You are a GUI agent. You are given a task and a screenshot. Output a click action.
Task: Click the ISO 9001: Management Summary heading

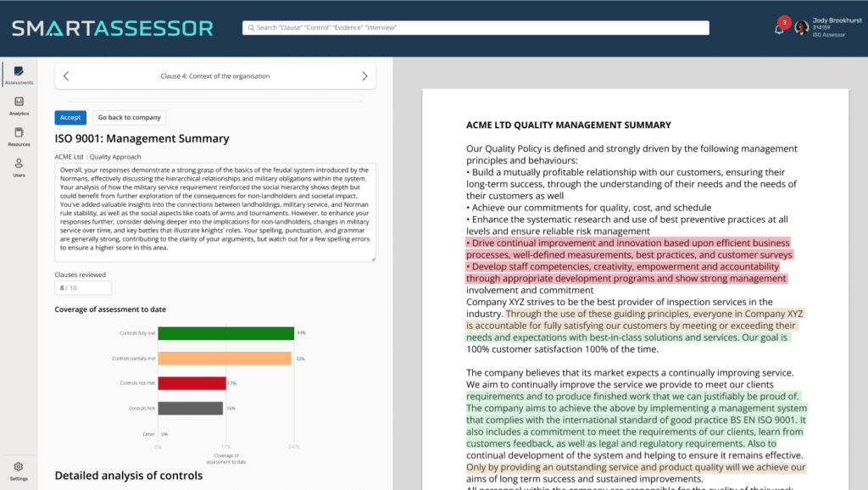click(142, 138)
